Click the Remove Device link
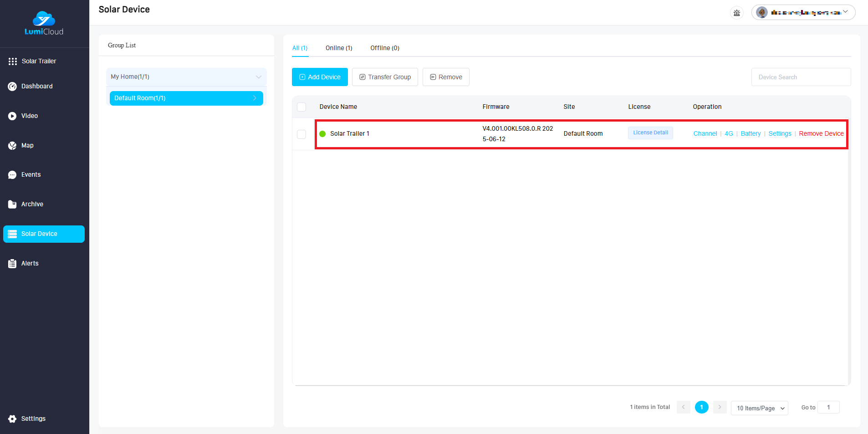The height and width of the screenshot is (434, 868). (x=821, y=133)
